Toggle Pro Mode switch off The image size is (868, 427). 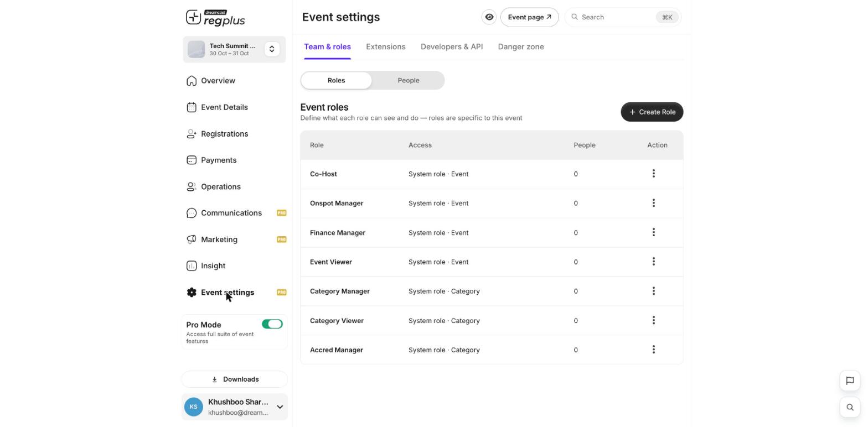(272, 324)
